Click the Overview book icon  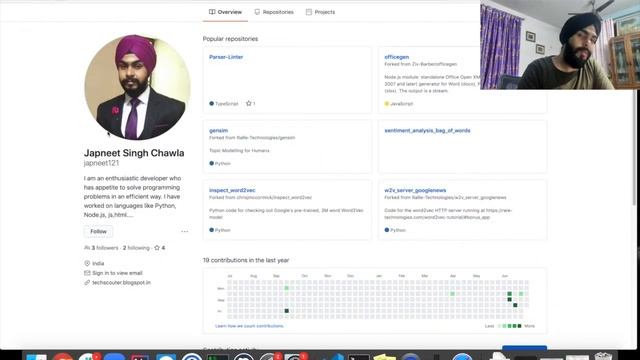pyautogui.click(x=212, y=12)
